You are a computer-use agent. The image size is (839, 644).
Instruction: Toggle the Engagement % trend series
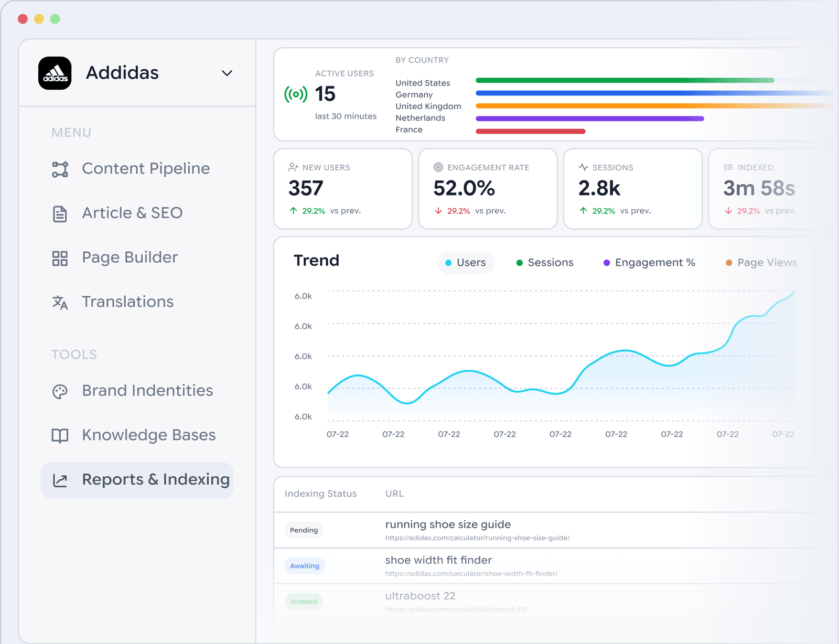[649, 263]
